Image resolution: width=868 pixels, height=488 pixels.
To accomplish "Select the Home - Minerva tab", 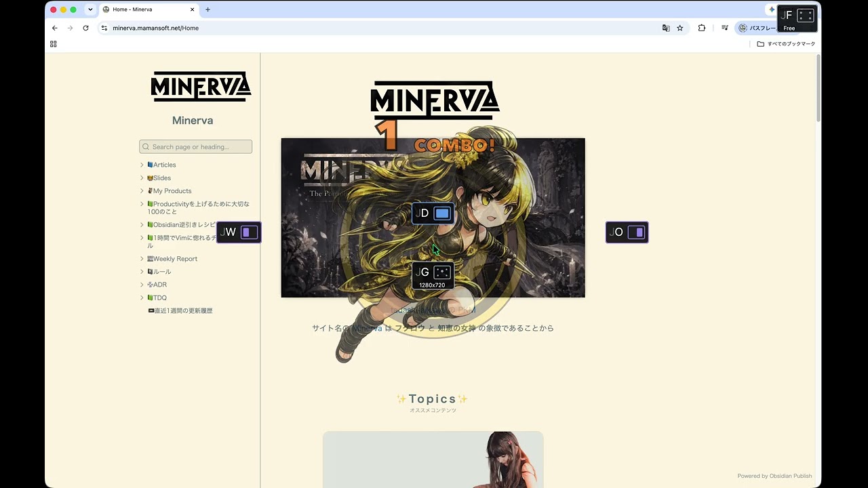I will pyautogui.click(x=149, y=9).
